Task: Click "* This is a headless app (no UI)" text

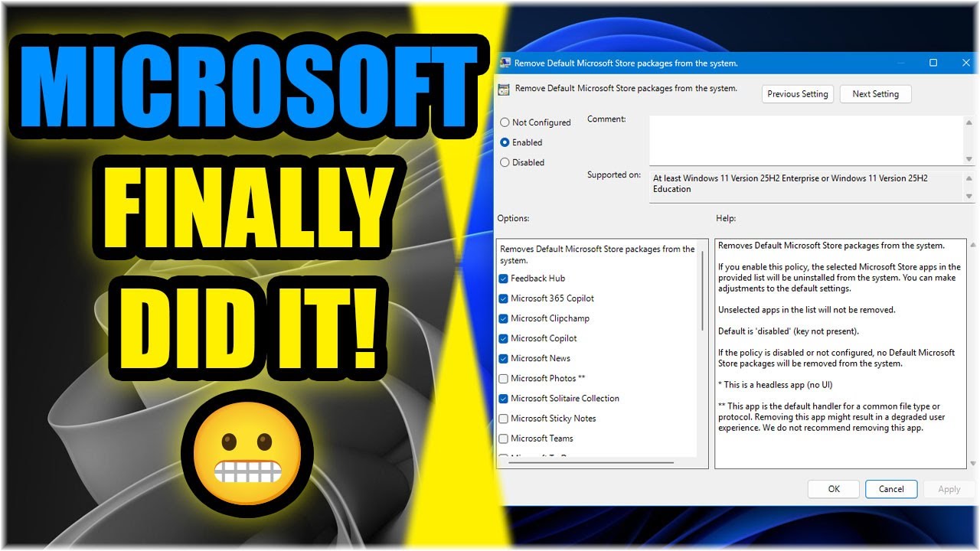Action: pos(775,385)
